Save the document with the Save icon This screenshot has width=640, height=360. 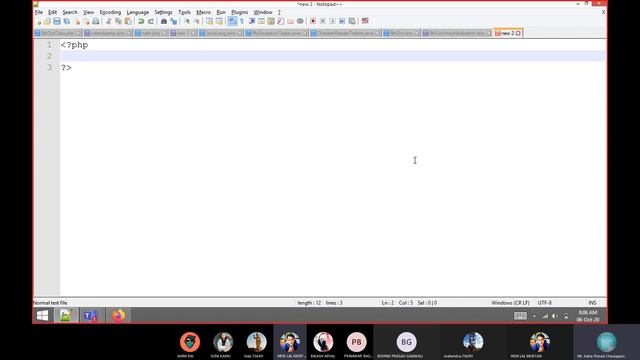click(x=57, y=21)
